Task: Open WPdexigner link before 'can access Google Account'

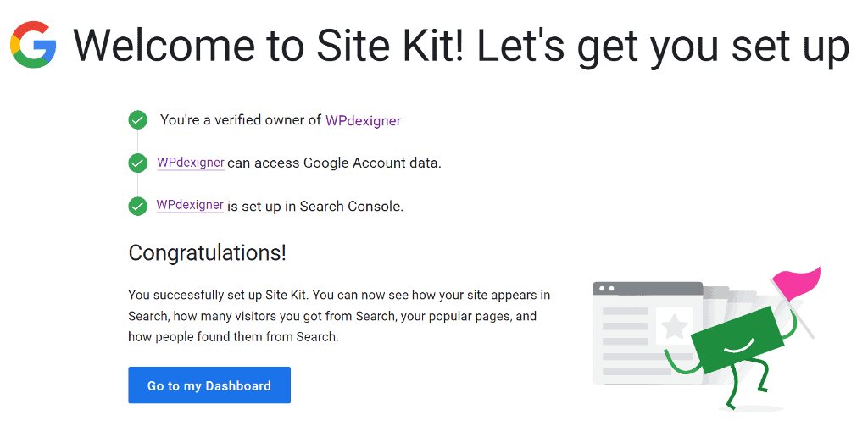Action: (190, 163)
